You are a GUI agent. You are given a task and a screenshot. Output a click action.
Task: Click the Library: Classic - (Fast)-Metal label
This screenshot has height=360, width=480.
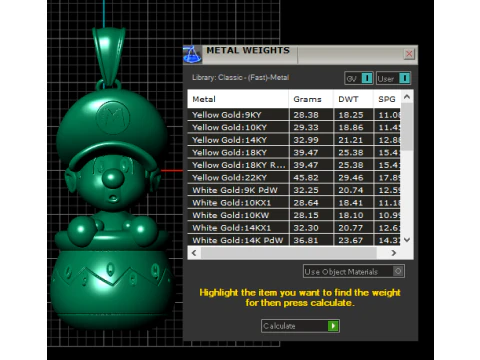pyautogui.click(x=241, y=78)
